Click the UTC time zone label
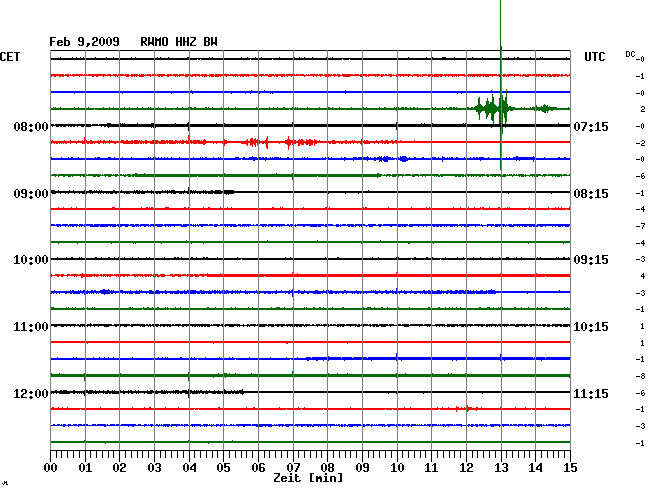The width and height of the screenshot is (650, 494). coord(594,57)
